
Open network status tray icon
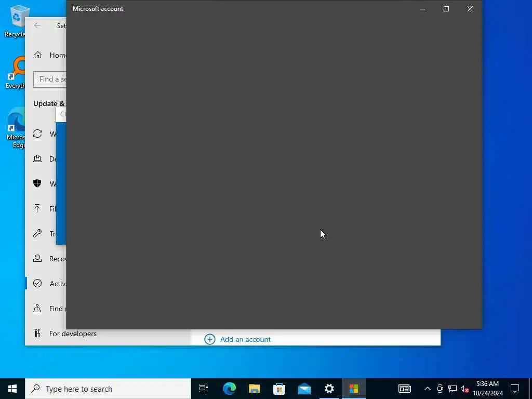(x=453, y=389)
